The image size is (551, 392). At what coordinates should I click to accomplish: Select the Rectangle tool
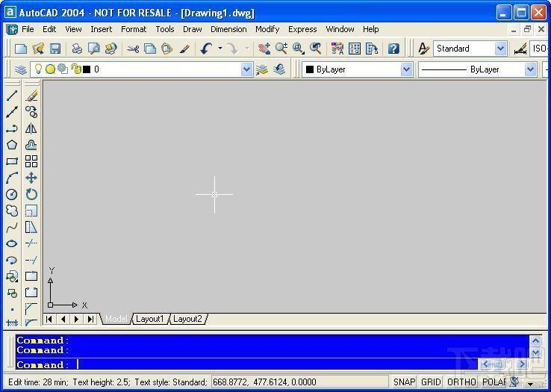coord(12,161)
